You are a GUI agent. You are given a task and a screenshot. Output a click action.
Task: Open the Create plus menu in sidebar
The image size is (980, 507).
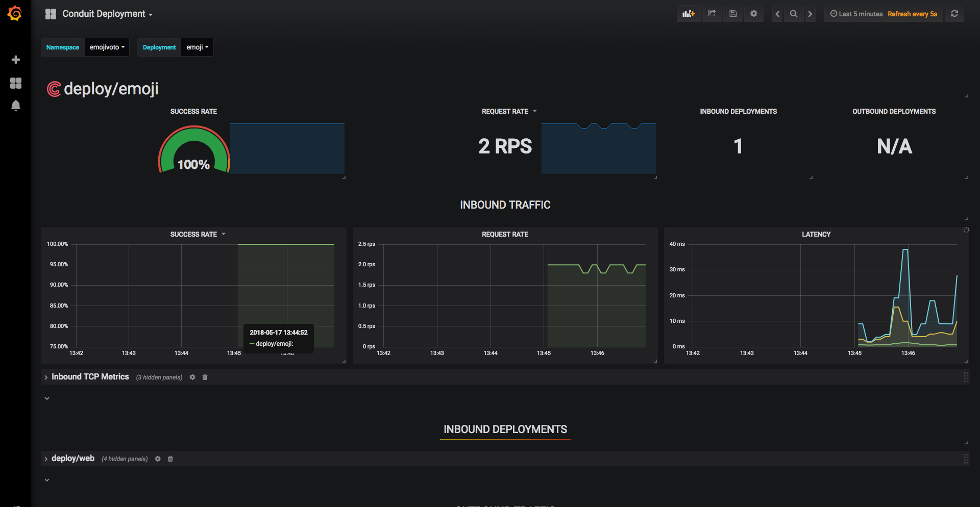pos(16,60)
